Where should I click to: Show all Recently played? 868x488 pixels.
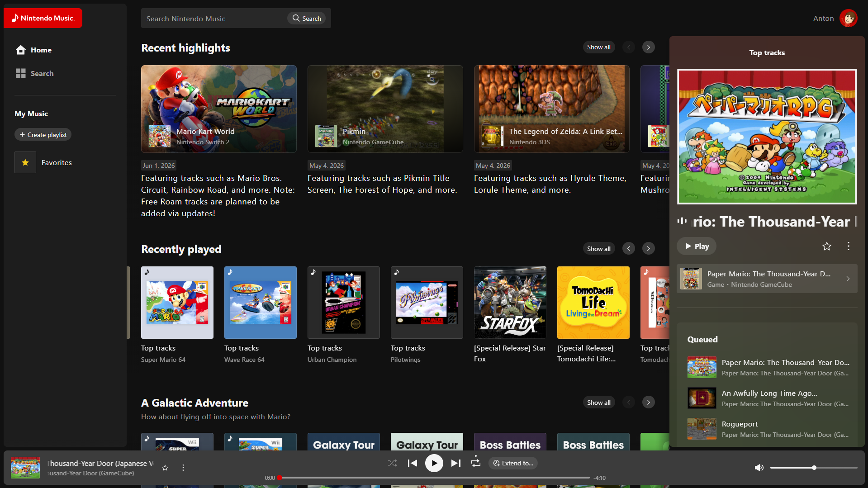[x=598, y=249]
